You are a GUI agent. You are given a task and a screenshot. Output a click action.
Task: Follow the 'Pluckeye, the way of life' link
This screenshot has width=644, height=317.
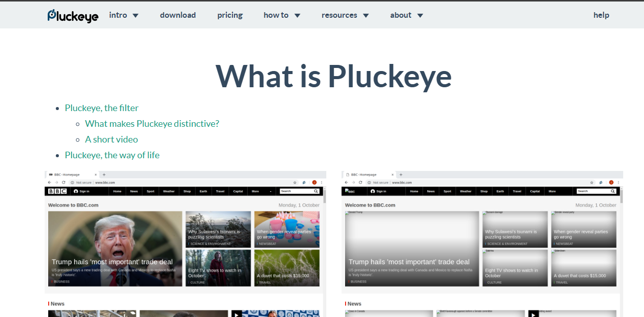(x=112, y=155)
